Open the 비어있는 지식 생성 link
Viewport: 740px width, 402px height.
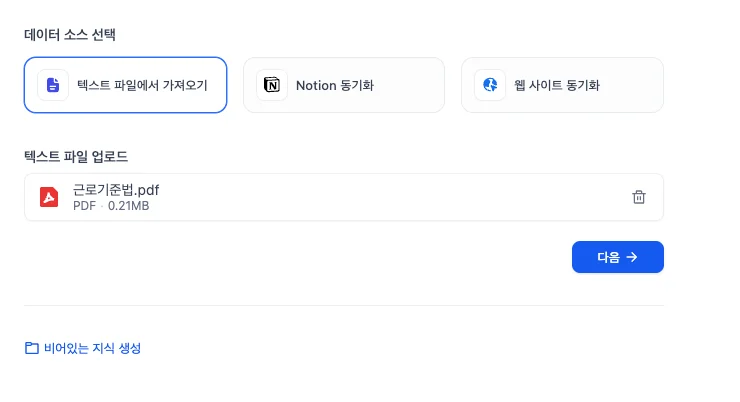(x=92, y=349)
